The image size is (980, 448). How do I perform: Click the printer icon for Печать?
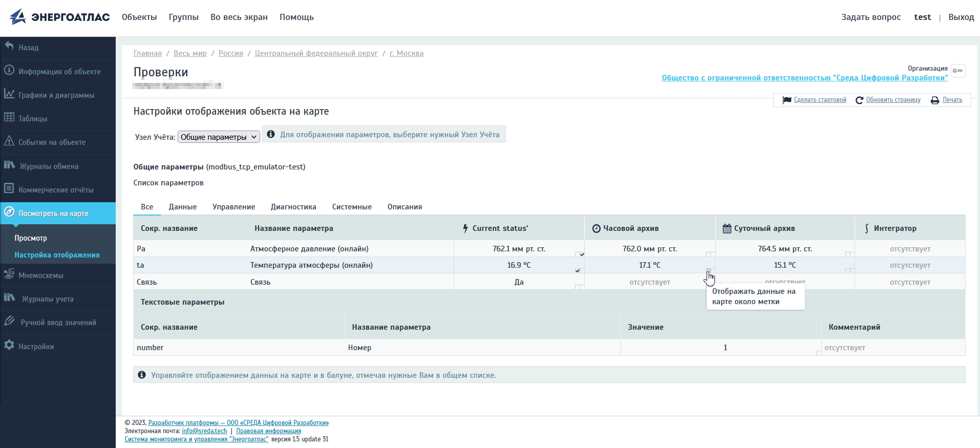pos(935,100)
